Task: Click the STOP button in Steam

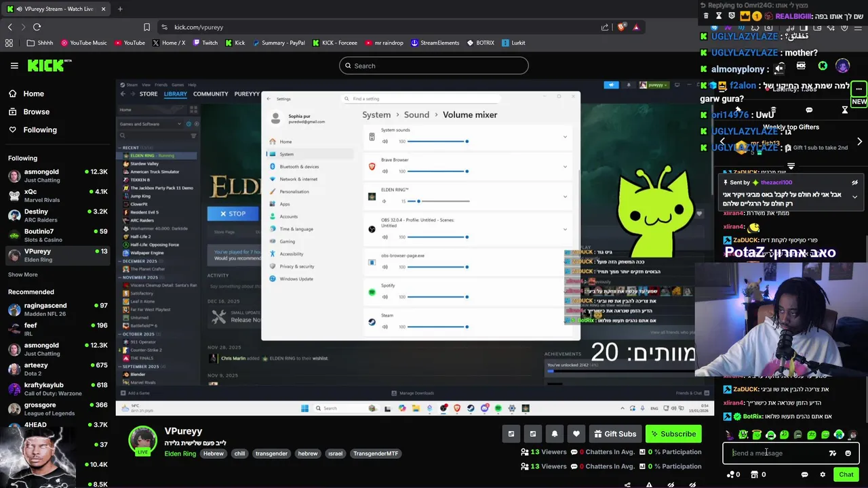Action: pyautogui.click(x=233, y=213)
